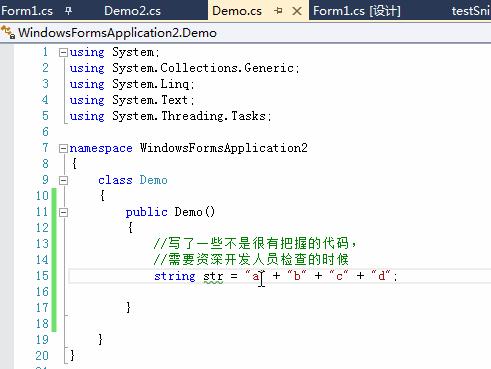491x369 pixels.
Task: Click 'System.Text' on line 4
Action: [x=150, y=100]
